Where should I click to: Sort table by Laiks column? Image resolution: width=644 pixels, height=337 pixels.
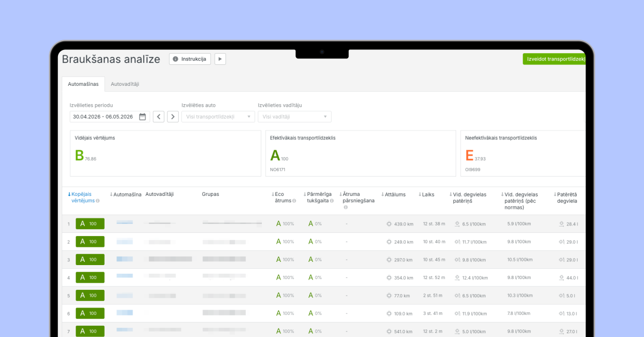(427, 194)
